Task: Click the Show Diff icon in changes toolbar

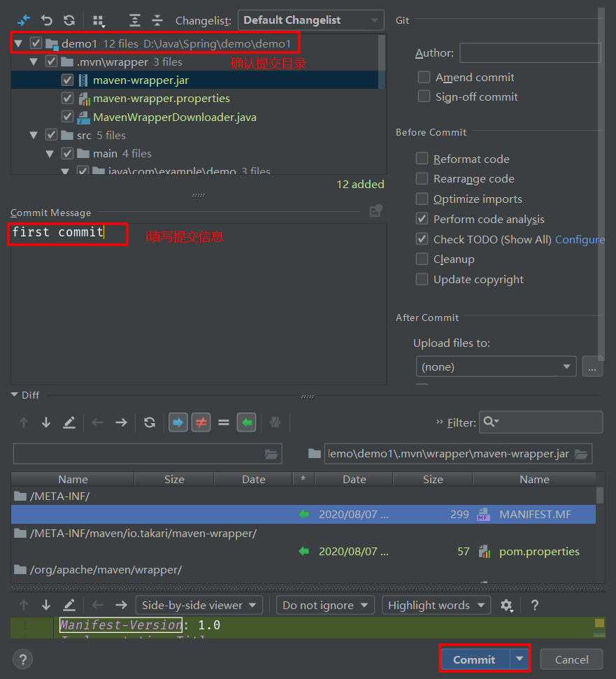Action: click(x=24, y=20)
